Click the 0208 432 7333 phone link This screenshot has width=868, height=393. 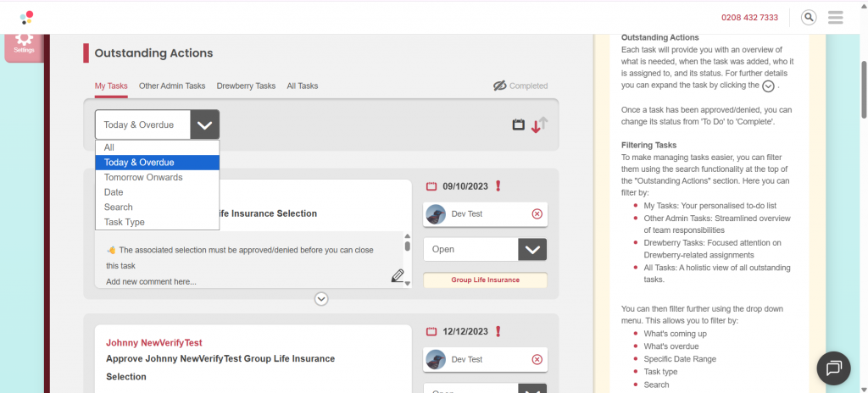click(x=749, y=17)
